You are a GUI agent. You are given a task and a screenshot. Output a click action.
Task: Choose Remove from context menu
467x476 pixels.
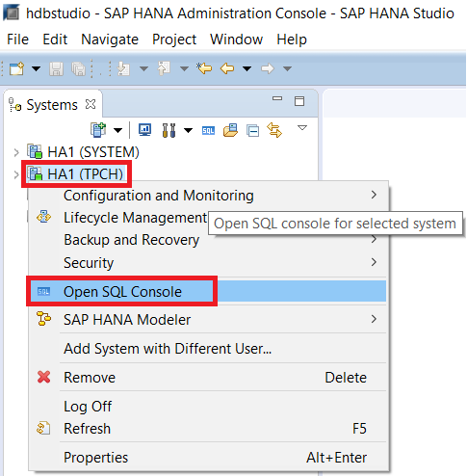207,378
